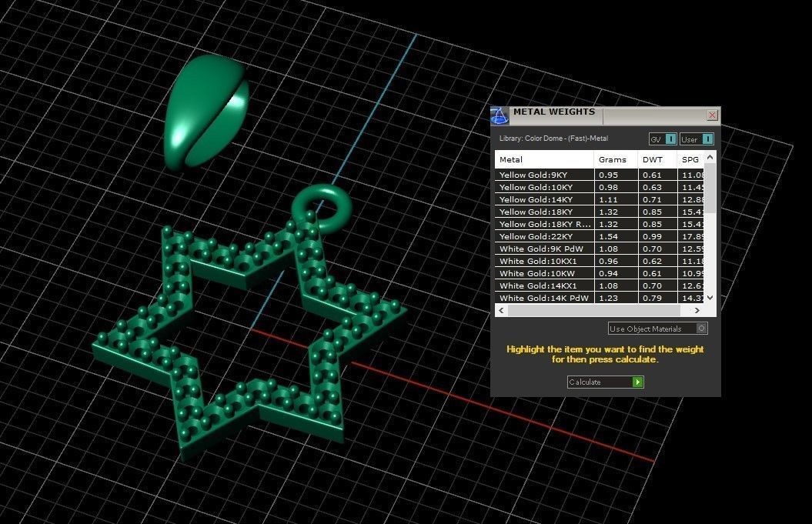Click the scroll left arrow under table
The width and height of the screenshot is (812, 524).
coord(501,310)
